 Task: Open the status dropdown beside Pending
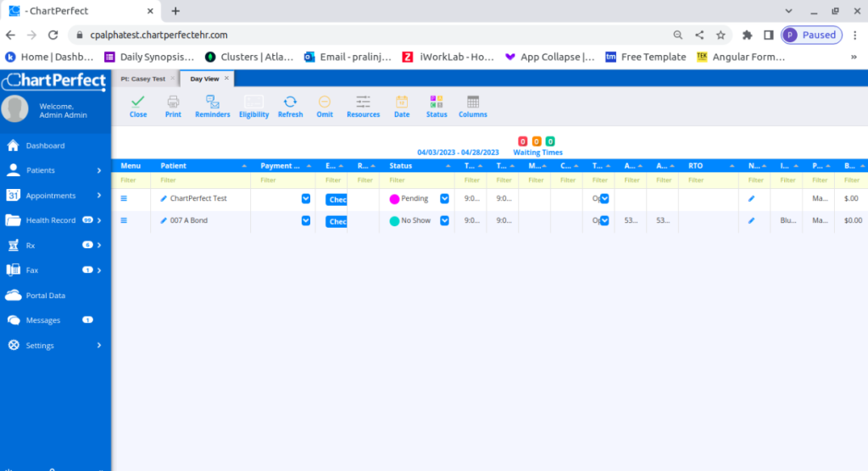(444, 199)
